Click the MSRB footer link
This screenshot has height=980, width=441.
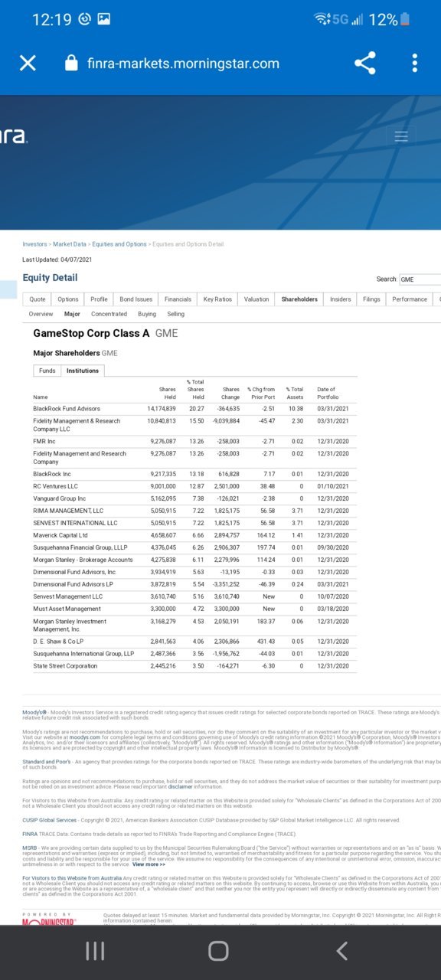tap(29, 848)
